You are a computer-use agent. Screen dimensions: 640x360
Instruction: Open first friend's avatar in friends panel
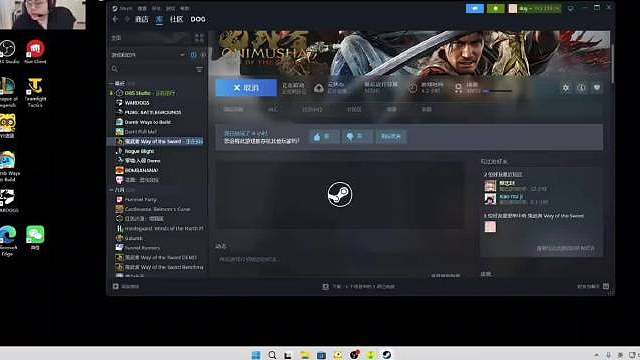[490, 186]
